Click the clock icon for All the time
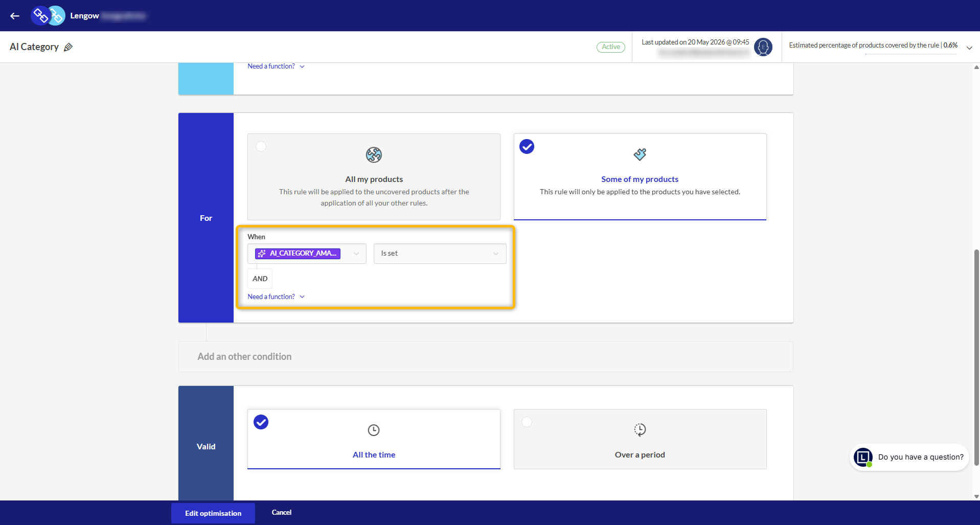The height and width of the screenshot is (525, 980). [374, 430]
